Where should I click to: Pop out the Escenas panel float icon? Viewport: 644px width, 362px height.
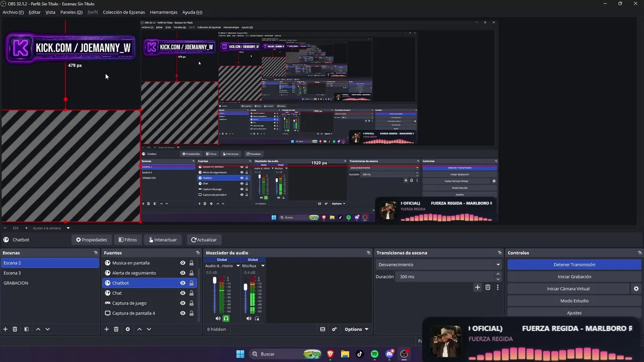coord(96,253)
